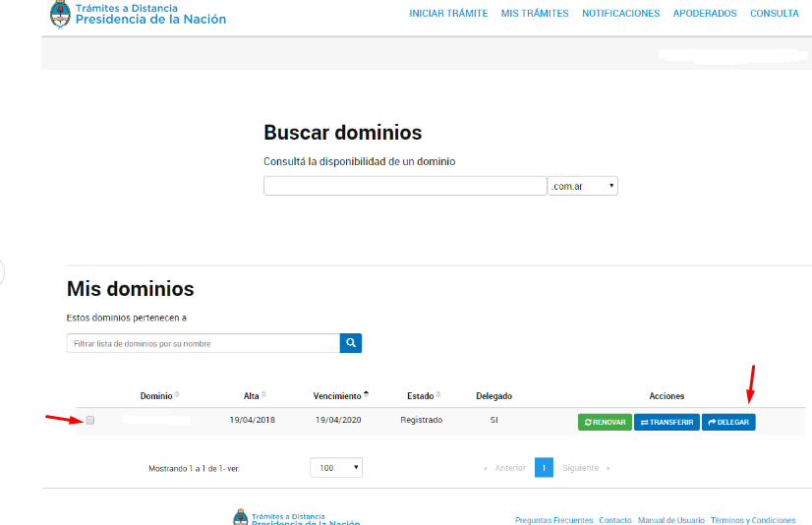Click the domain availability search field
Viewport: 812px width, 525px height.
point(404,186)
